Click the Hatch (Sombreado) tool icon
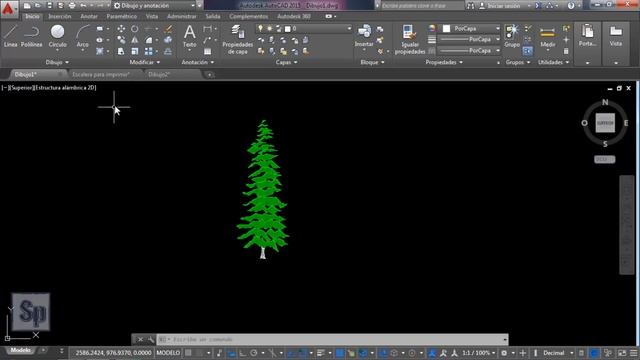 [x=100, y=51]
